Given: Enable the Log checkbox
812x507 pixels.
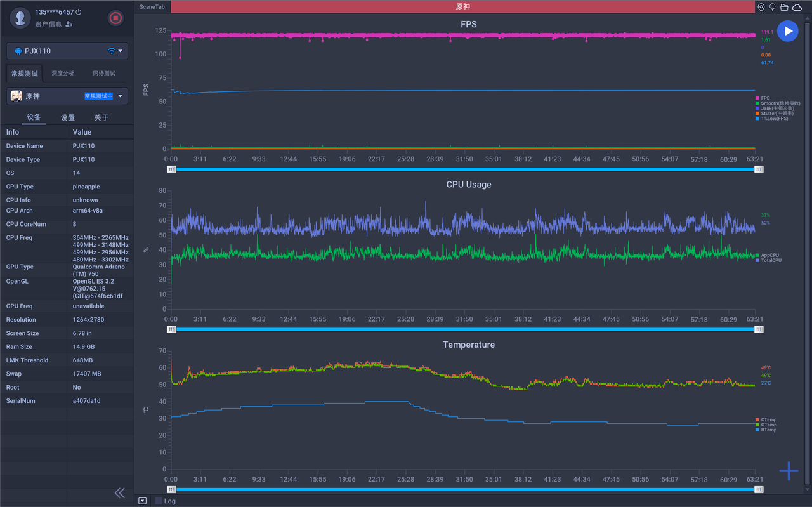Looking at the screenshot, I should click(x=159, y=501).
